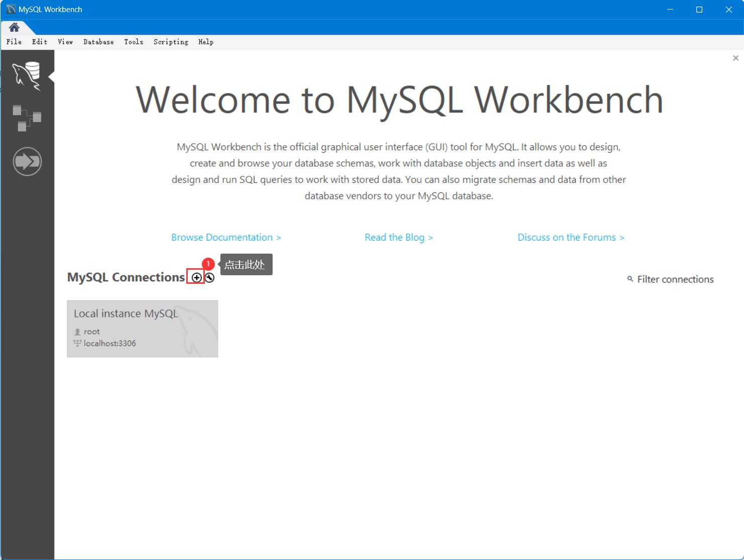Open manage connections wrench icon
744x560 pixels.
[210, 278]
